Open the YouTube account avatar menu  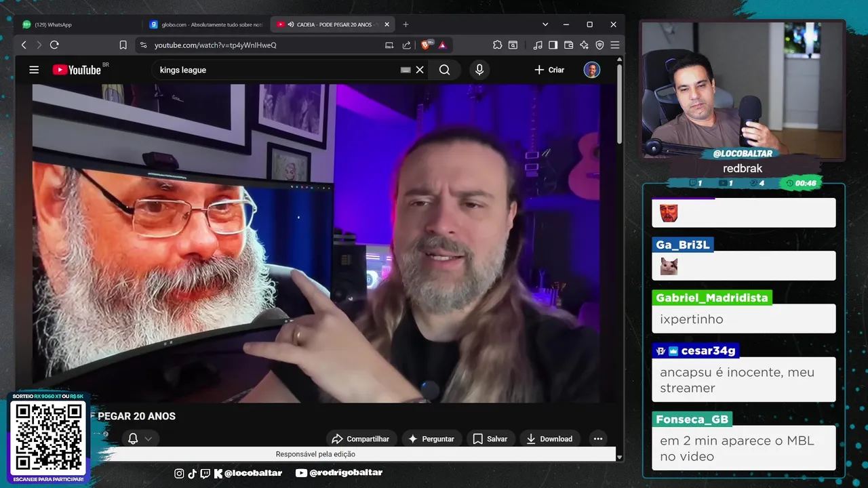(592, 70)
